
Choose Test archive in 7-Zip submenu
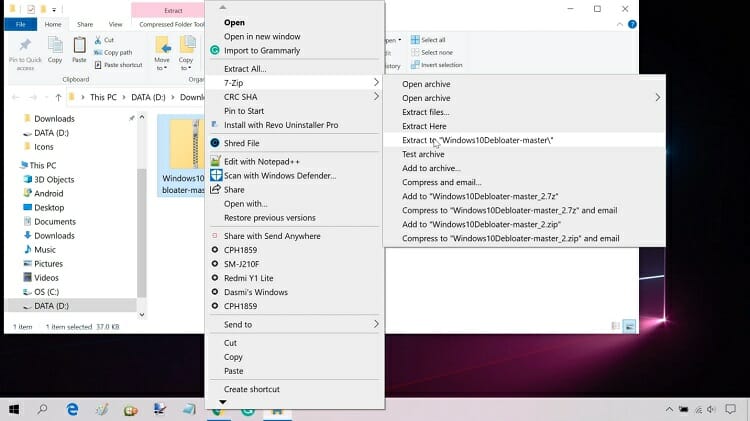[x=423, y=154]
